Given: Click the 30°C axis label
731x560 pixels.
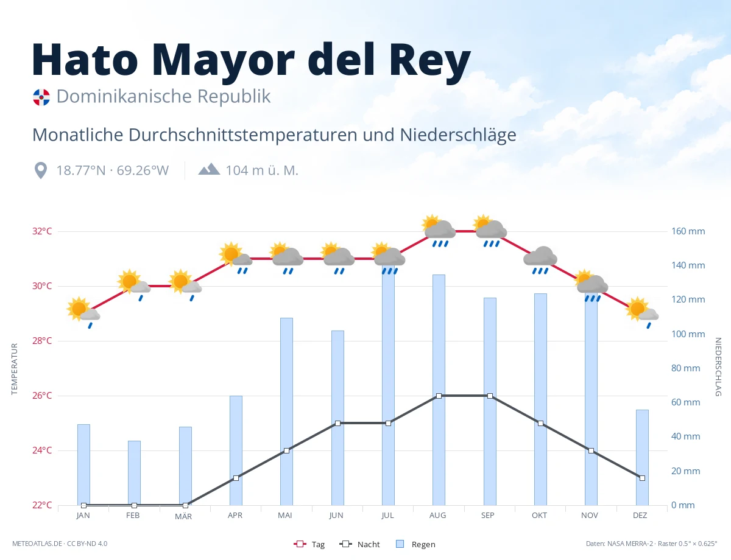Looking at the screenshot, I should [x=41, y=286].
